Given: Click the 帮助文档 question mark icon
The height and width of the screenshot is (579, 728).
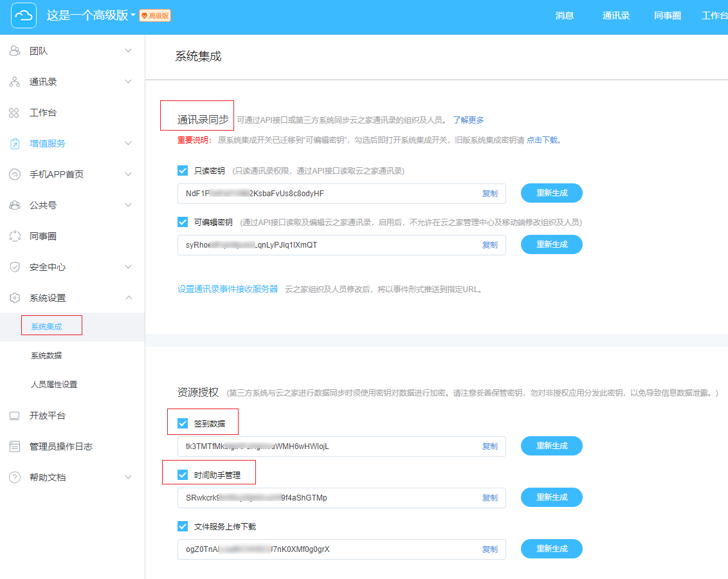Looking at the screenshot, I should [15, 477].
